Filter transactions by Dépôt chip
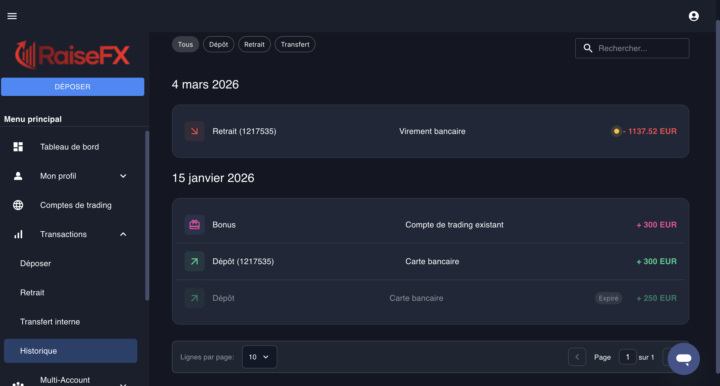The height and width of the screenshot is (386, 720). (219, 45)
